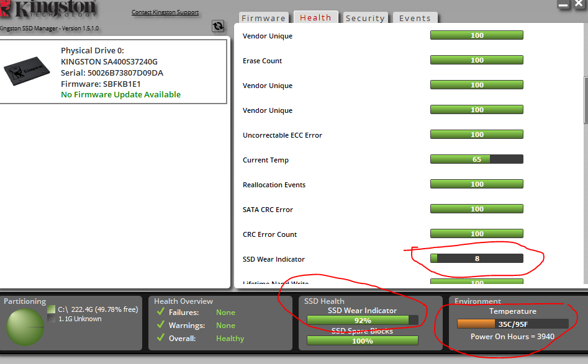The height and width of the screenshot is (364, 588).
Task: Click the Firmware: SBFKB1E1 text
Action: [x=101, y=84]
